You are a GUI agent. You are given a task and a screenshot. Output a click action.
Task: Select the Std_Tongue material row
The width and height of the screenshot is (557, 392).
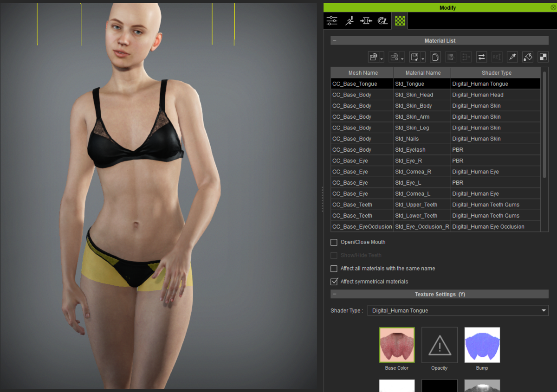pyautogui.click(x=435, y=84)
